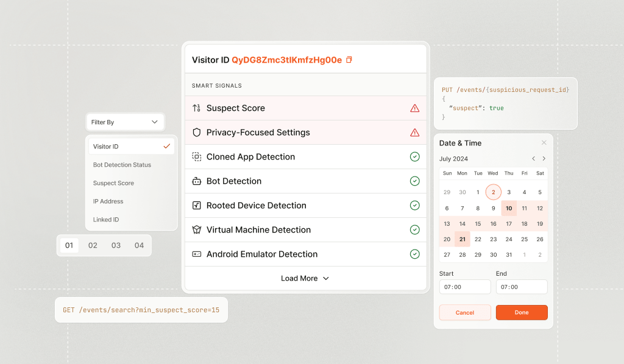Choose Suspect Score from filter list
Viewport: 624px width, 364px height.
113,183
